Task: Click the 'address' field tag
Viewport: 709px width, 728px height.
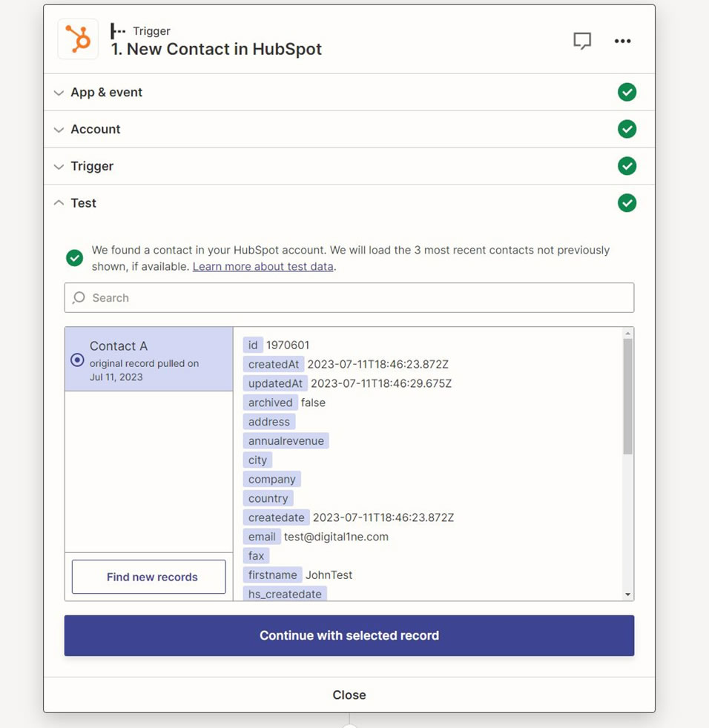Action: pos(269,422)
